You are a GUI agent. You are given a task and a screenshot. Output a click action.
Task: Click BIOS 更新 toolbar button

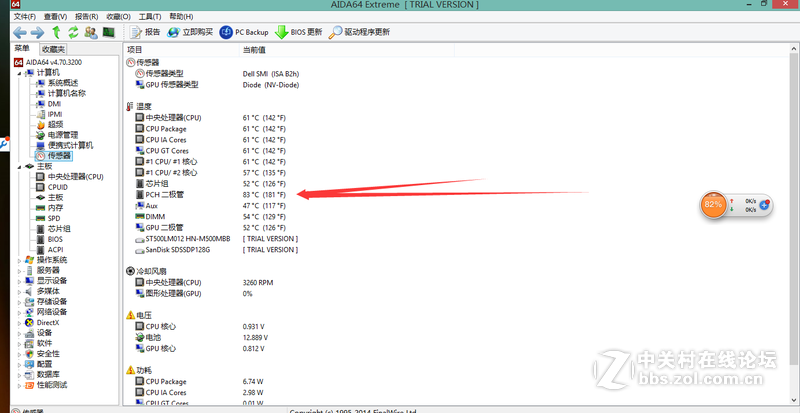[x=299, y=32]
